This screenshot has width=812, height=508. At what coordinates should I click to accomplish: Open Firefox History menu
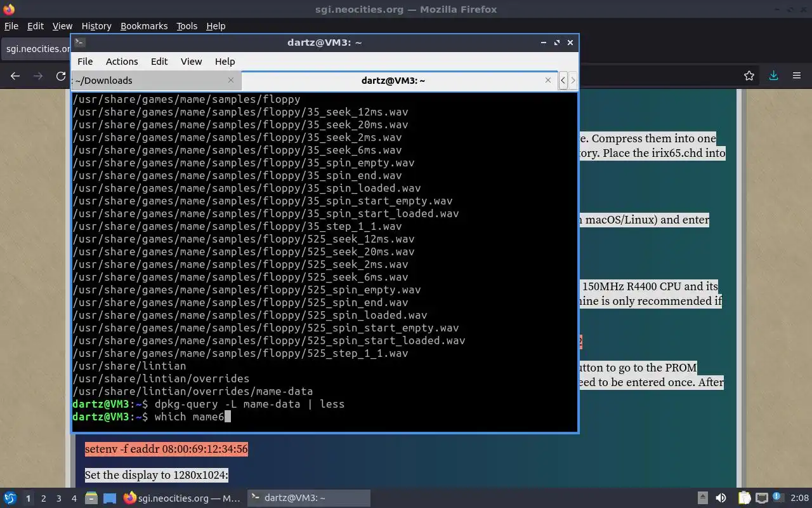pyautogui.click(x=96, y=26)
